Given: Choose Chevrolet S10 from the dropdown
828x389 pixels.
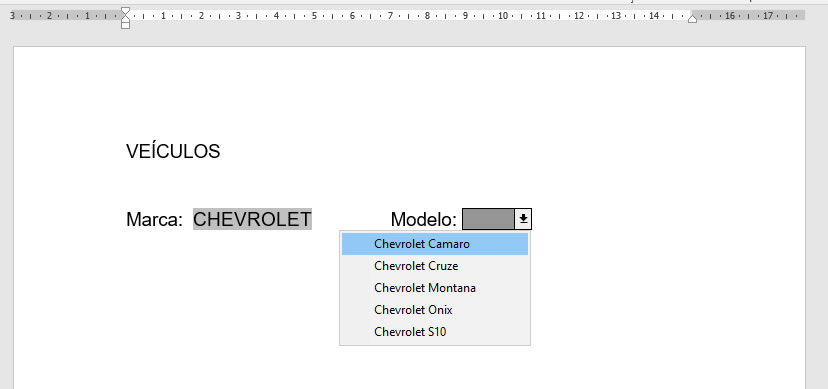Looking at the screenshot, I should click(435, 332).
